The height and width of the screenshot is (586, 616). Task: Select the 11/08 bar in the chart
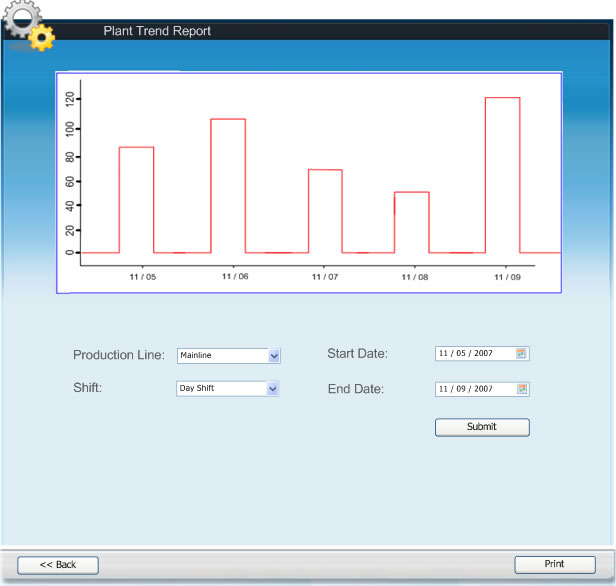pos(411,222)
